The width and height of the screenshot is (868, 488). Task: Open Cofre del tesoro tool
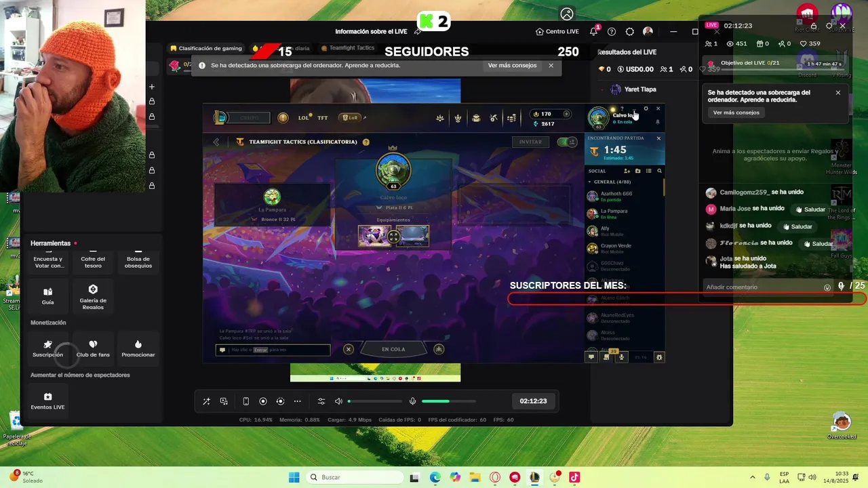pos(93,262)
